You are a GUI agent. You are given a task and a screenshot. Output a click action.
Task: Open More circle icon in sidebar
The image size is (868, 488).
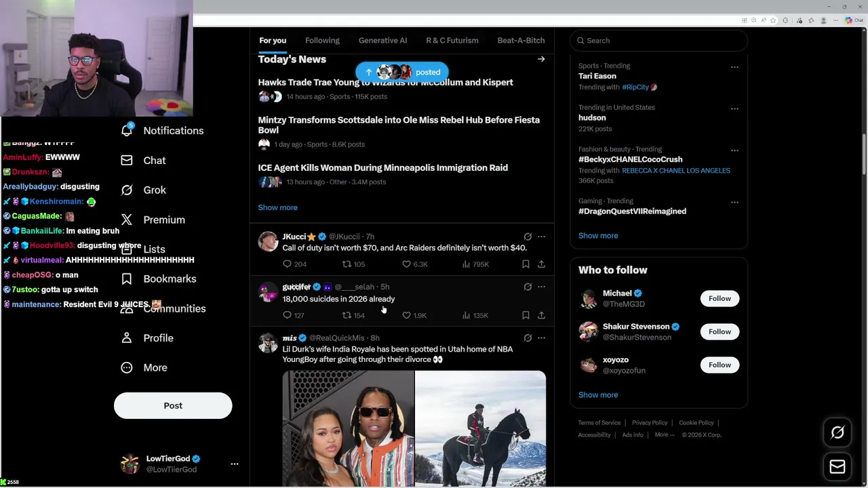127,367
